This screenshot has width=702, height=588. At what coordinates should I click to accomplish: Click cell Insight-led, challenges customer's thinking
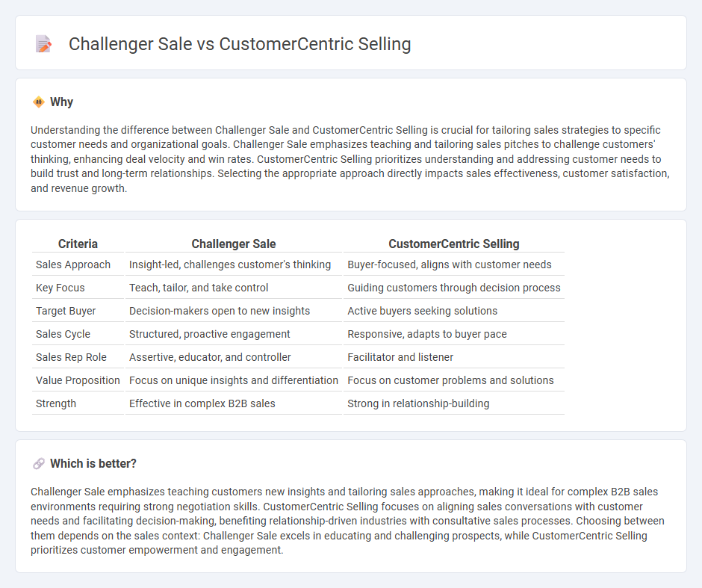click(234, 264)
